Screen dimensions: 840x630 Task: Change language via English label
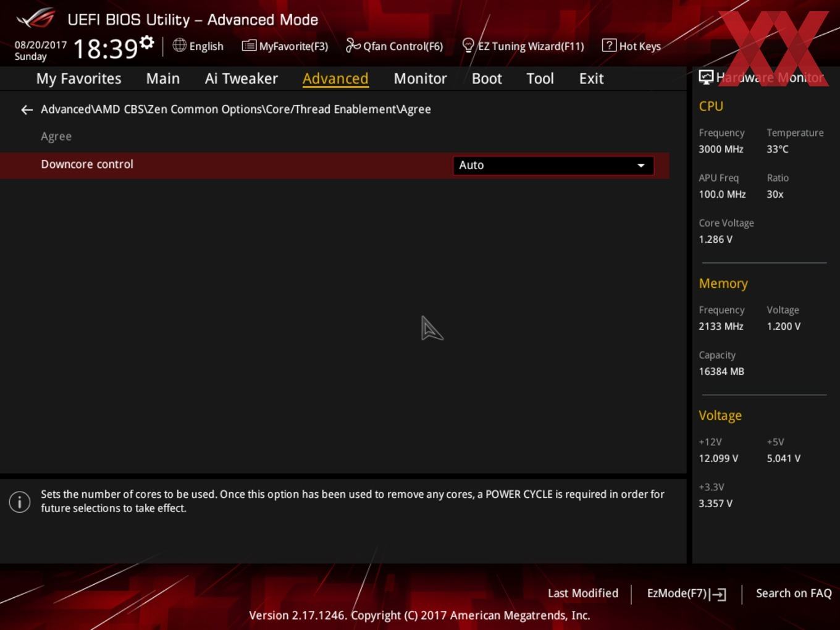point(206,46)
